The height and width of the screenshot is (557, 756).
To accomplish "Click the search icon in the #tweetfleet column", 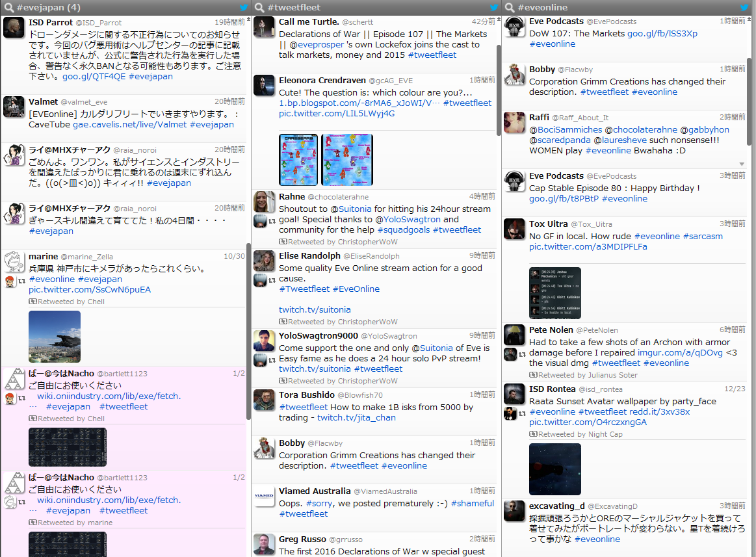I will click(x=259, y=7).
